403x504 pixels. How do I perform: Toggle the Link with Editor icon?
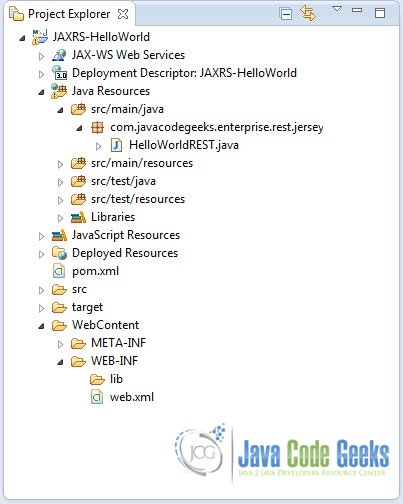tap(308, 13)
